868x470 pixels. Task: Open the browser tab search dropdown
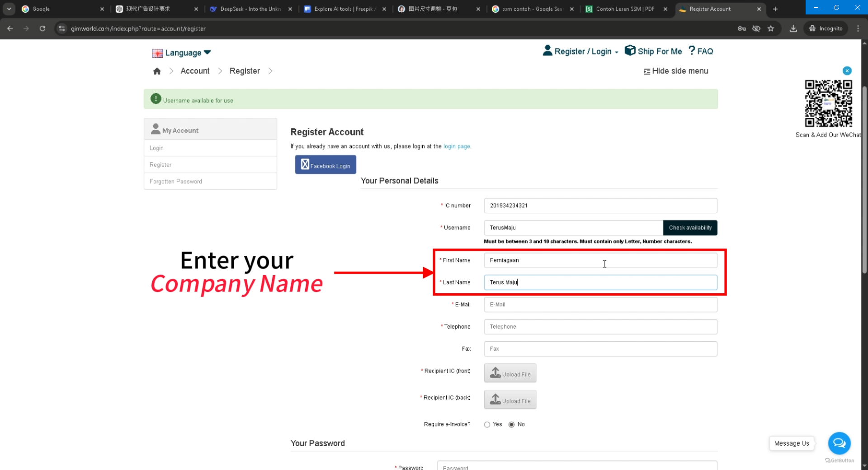click(9, 9)
